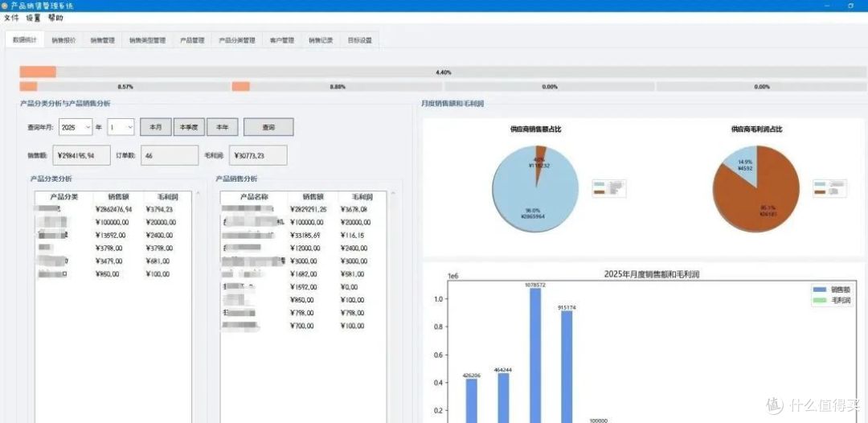
Task: Select the 销售记录 tab
Action: pyautogui.click(x=321, y=40)
